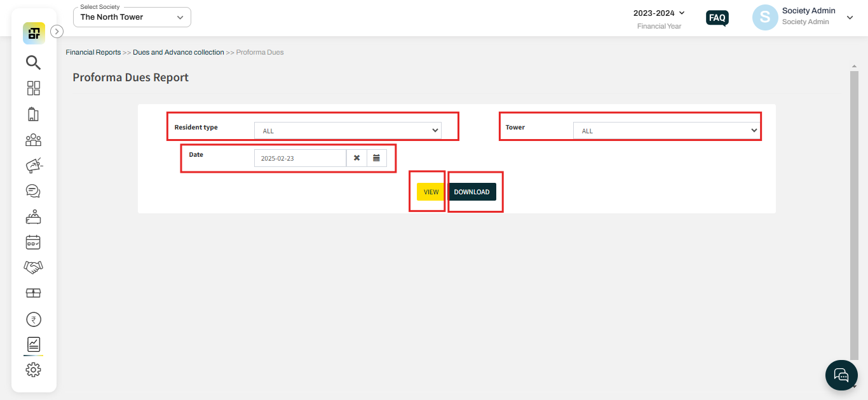Change the 2023-2024 financial year

[659, 13]
